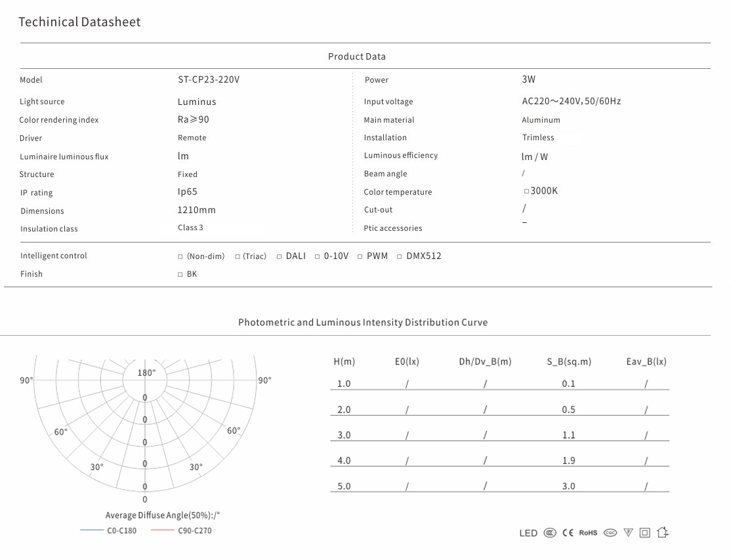Tick the BK finish checkbox
Screen dimensions: 731x560
180,275
